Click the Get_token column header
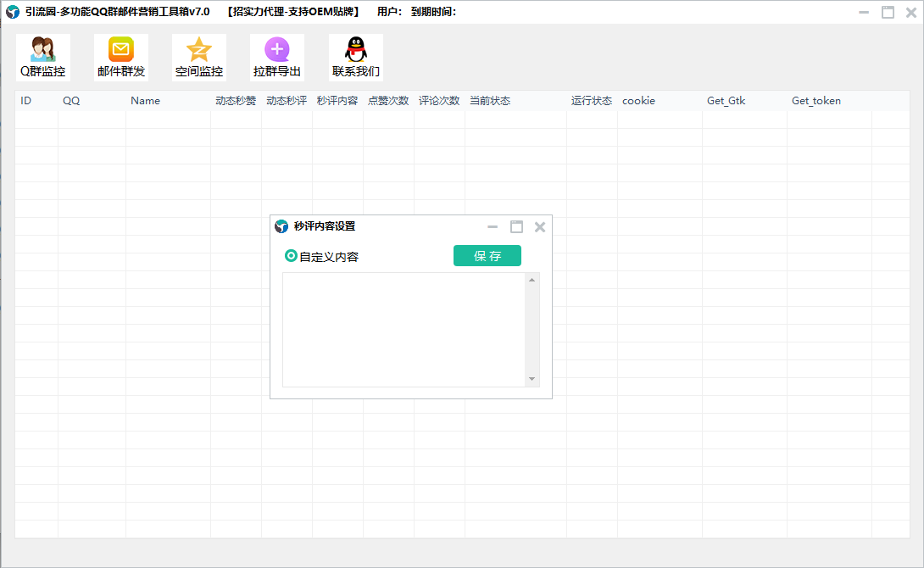 815,101
